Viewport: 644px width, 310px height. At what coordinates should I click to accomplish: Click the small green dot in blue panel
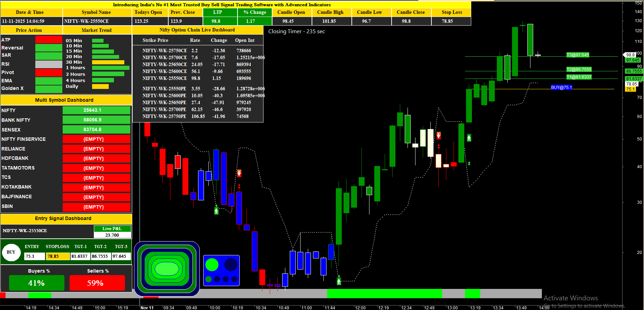click(x=208, y=279)
